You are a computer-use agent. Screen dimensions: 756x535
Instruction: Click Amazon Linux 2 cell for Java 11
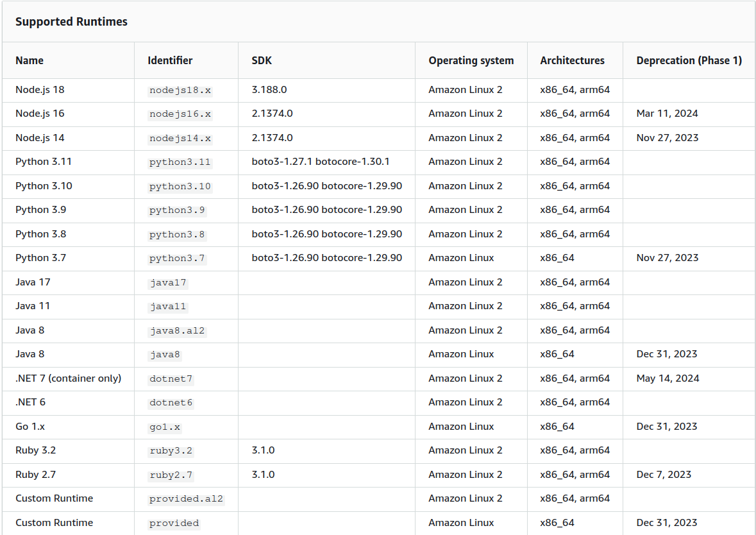click(x=466, y=306)
